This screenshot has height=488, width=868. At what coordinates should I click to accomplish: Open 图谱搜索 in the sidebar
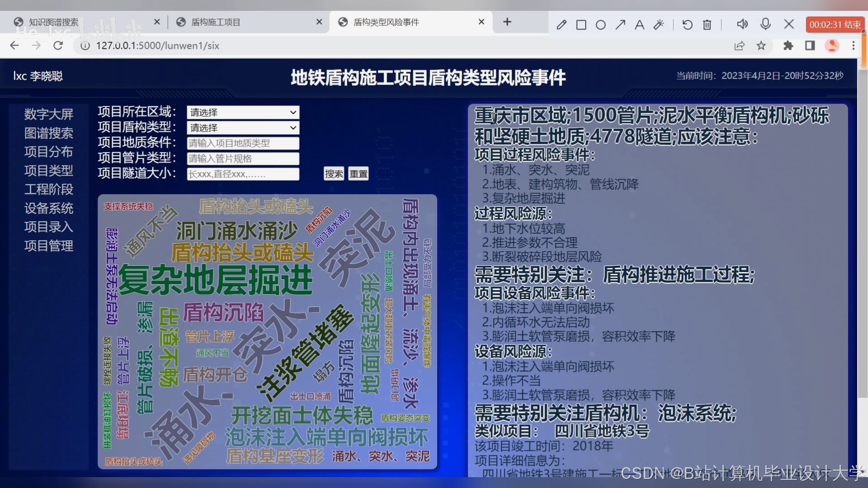48,133
